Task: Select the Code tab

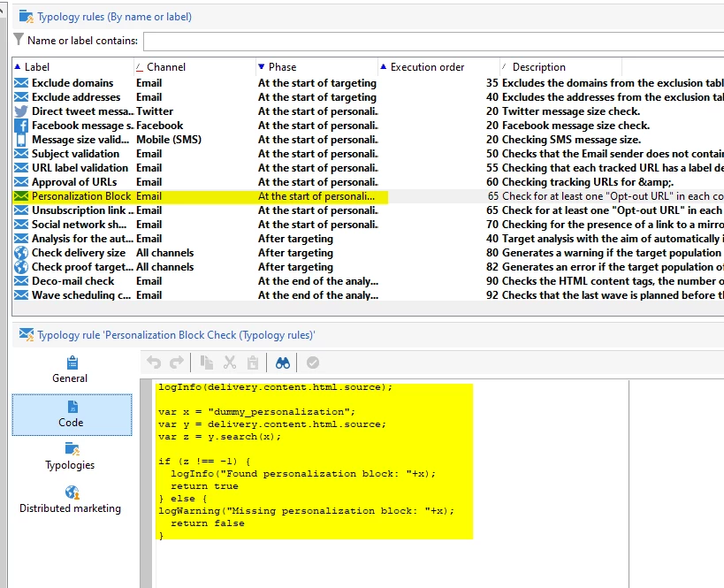Action: pos(72,415)
